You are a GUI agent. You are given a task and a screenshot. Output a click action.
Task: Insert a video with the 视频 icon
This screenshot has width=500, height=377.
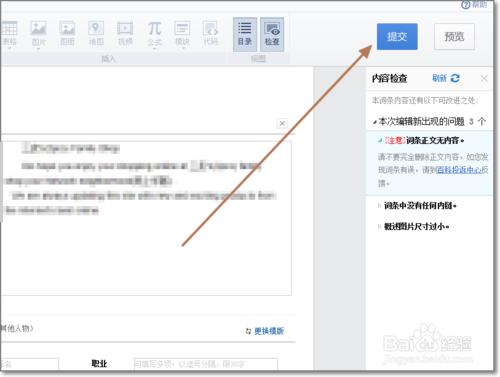click(125, 33)
